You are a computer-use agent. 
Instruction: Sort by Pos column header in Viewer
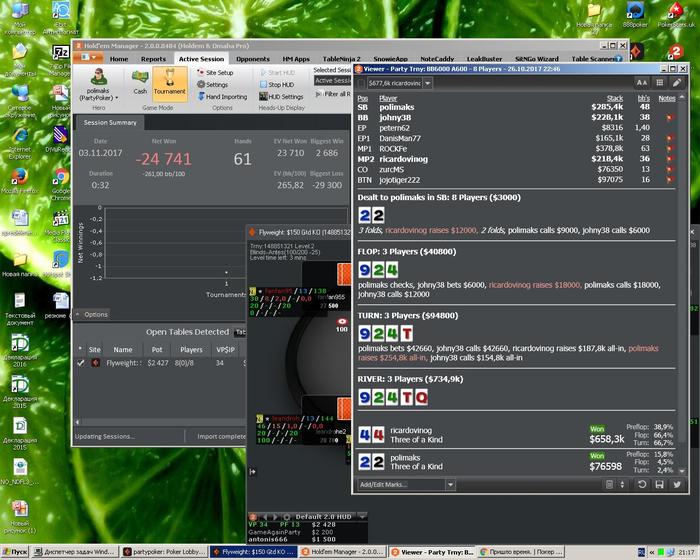coord(362,98)
